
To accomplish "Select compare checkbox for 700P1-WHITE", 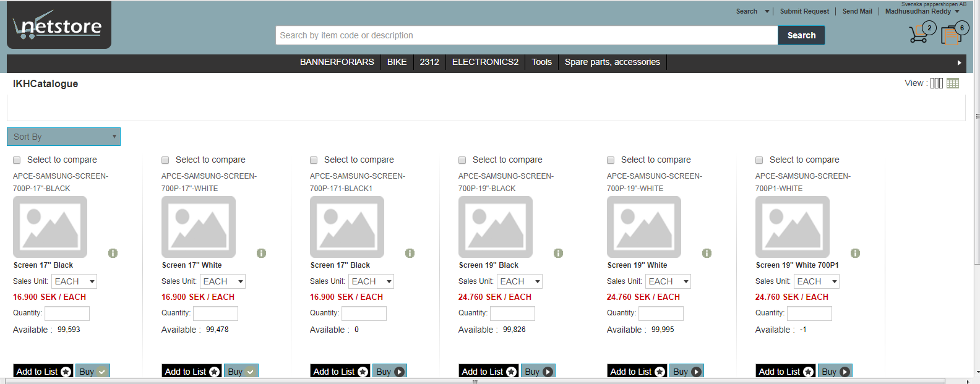I will tap(759, 160).
